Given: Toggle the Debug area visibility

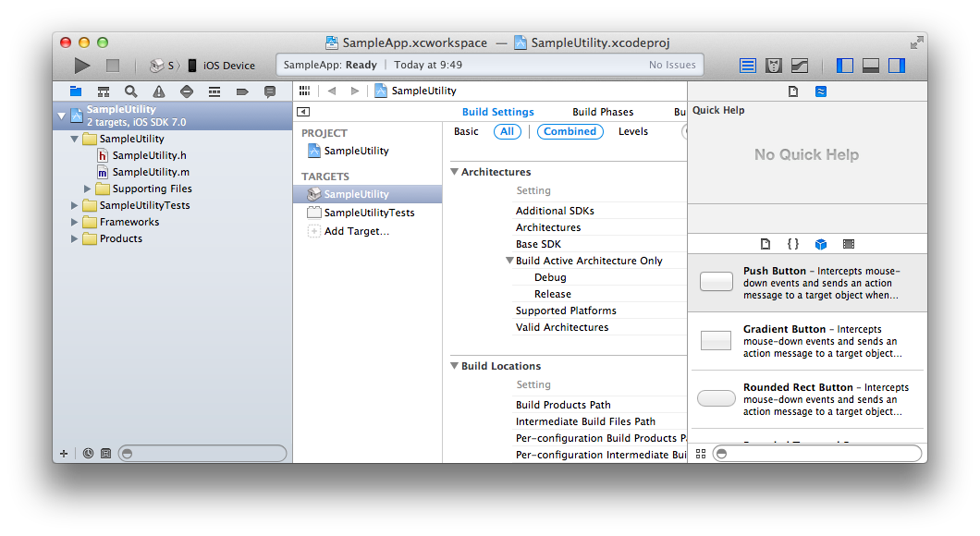Looking at the screenshot, I should 871,65.
